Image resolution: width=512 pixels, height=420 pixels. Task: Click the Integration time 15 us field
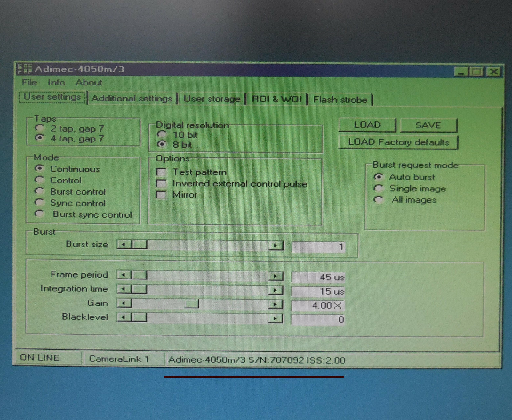[318, 291]
